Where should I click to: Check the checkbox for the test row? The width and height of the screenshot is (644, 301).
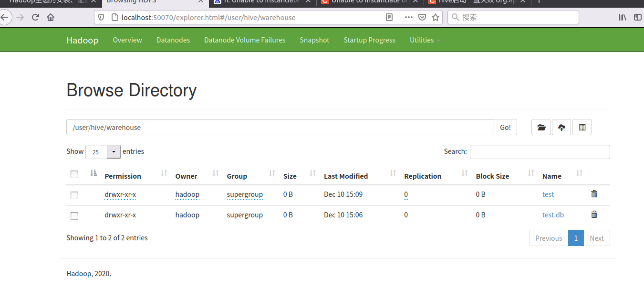(x=74, y=195)
